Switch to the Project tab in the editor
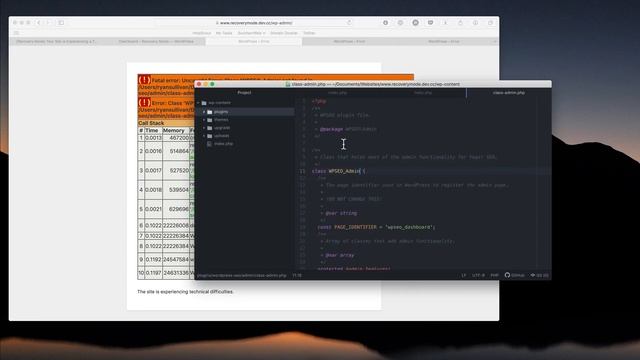This screenshot has height=360, width=640. tap(244, 93)
